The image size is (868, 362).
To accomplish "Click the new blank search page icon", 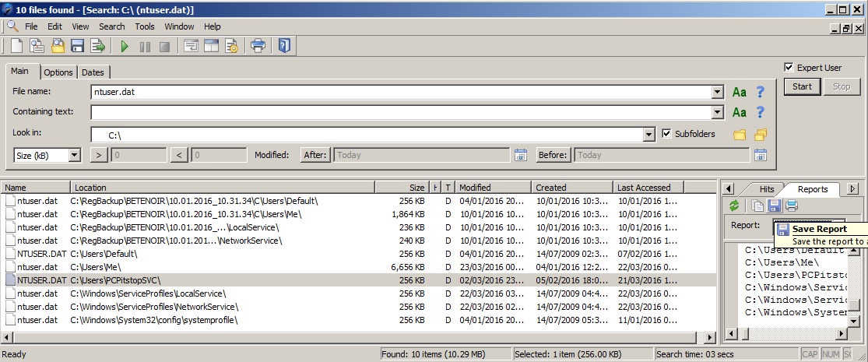I will [16, 46].
